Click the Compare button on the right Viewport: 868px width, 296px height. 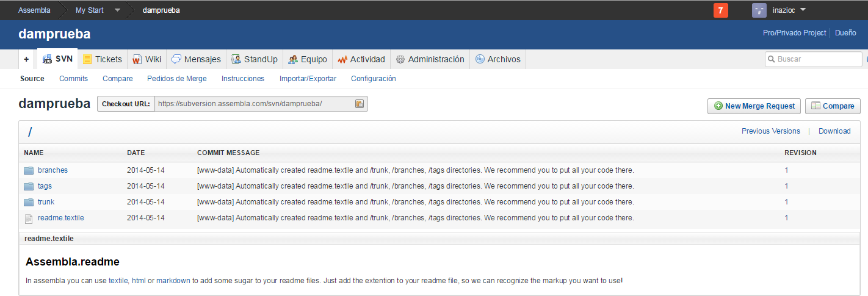832,106
